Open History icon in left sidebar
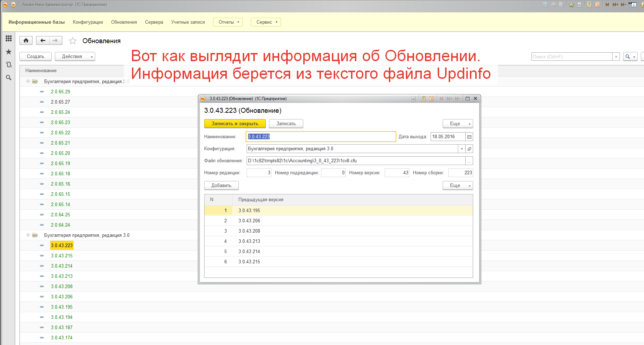The image size is (644, 345). coord(9,65)
